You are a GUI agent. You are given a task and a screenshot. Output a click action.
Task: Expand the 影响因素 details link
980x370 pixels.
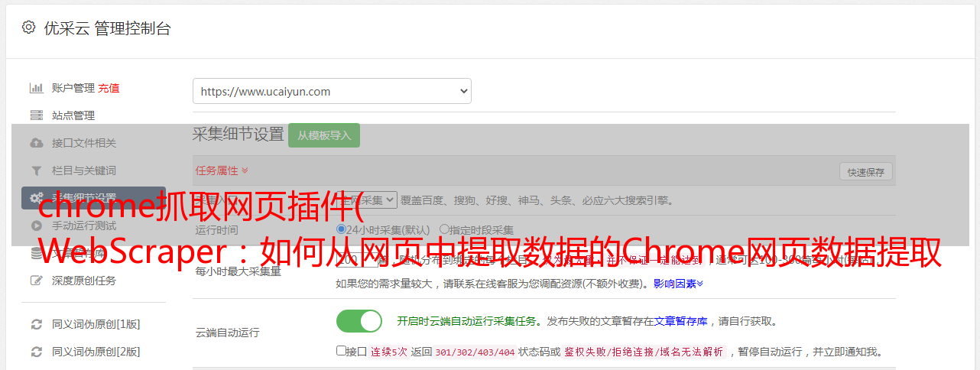click(678, 284)
